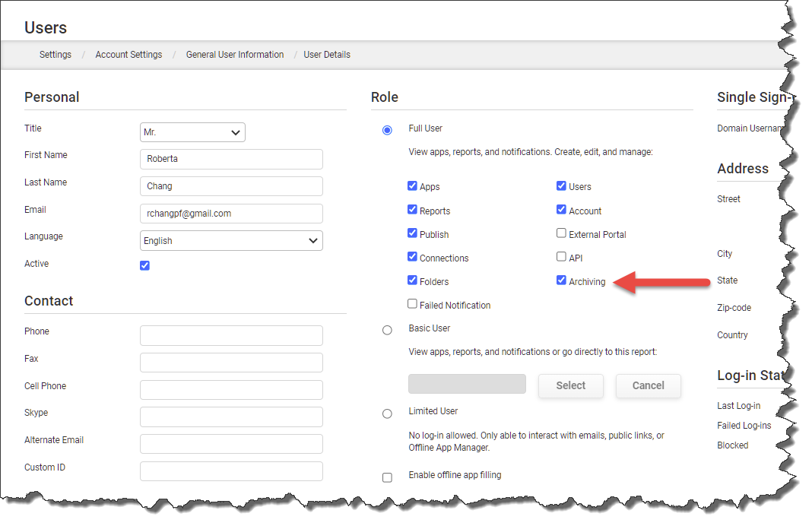Click the Skype input field

coord(231,417)
